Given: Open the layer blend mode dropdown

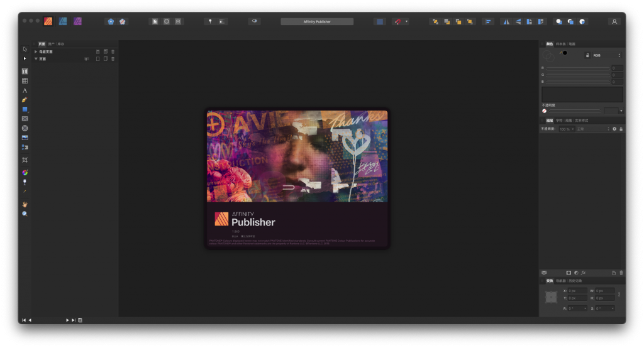Looking at the screenshot, I should click(594, 129).
